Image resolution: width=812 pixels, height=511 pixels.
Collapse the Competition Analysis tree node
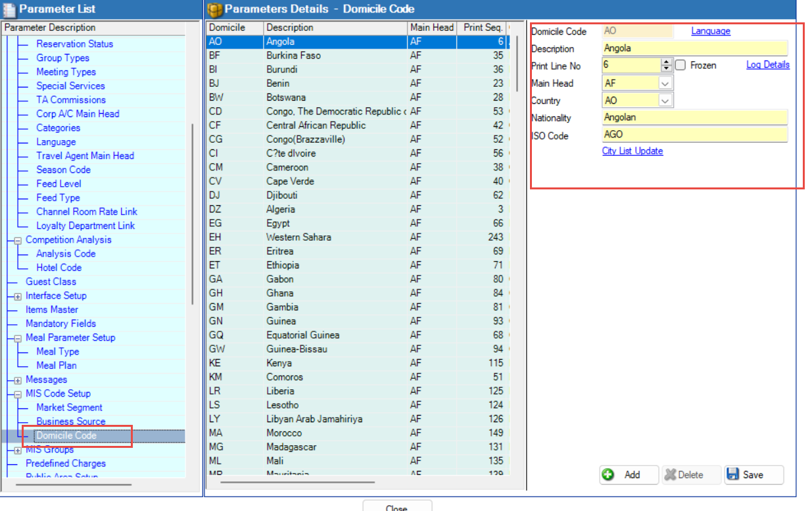coord(18,241)
